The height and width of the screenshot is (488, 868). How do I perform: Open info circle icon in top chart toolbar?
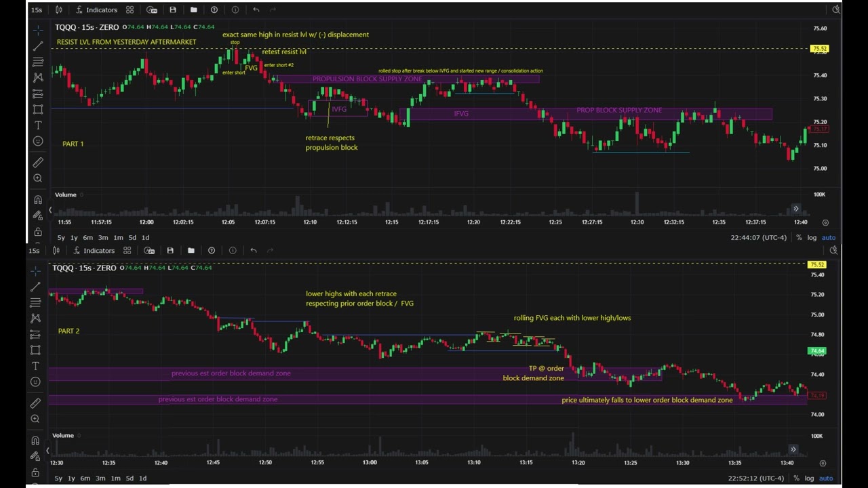235,9
